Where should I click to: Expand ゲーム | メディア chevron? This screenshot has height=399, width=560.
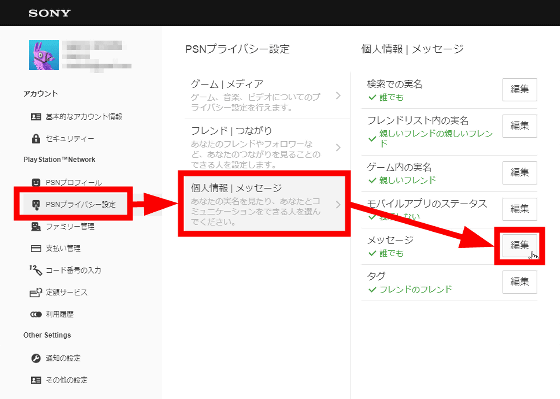pos(338,95)
